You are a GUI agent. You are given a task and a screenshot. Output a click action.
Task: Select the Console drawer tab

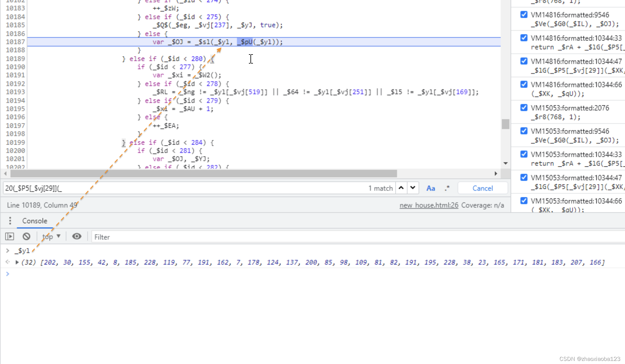[35, 221]
